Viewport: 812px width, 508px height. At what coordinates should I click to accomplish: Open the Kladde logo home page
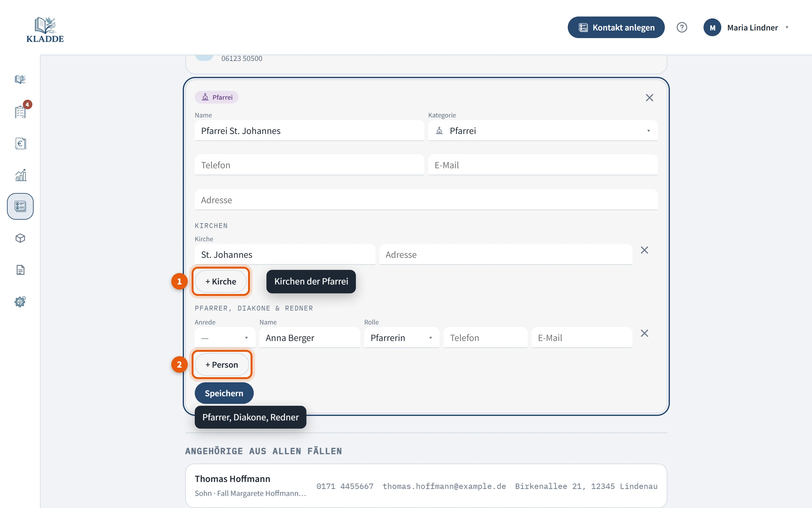click(x=45, y=30)
